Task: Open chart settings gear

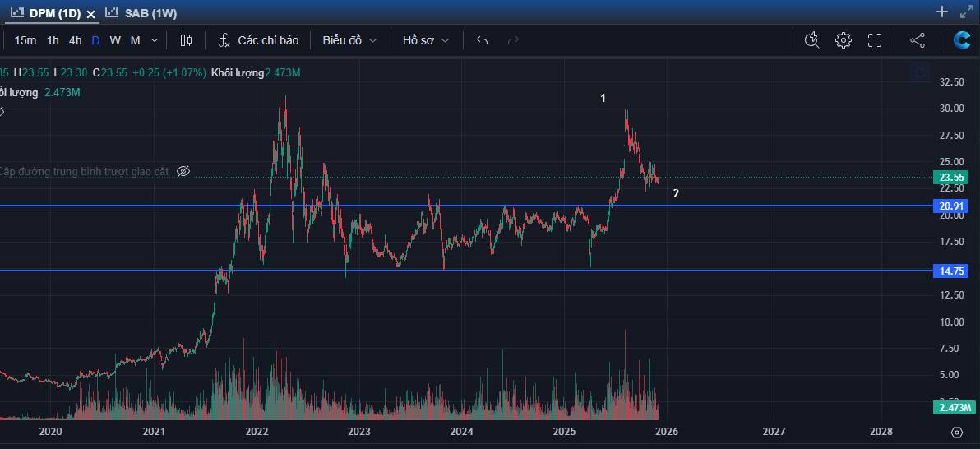Action: pyautogui.click(x=844, y=40)
